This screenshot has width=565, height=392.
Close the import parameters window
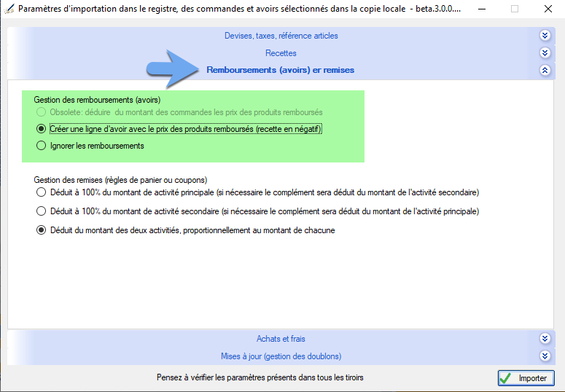548,9
